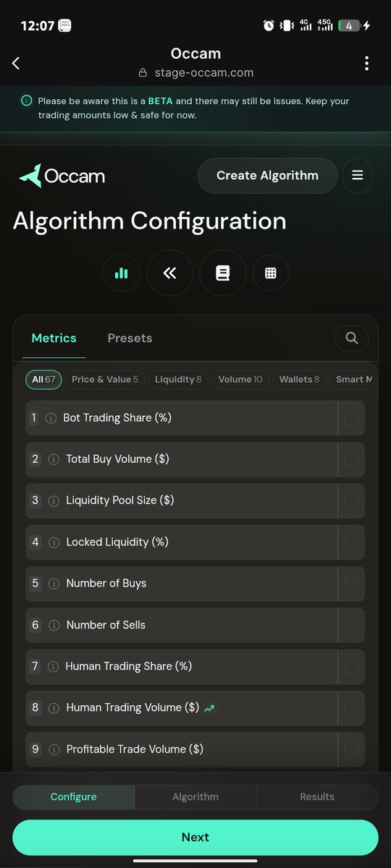The width and height of the screenshot is (391, 868).
Task: Show info for Human Trading Volume ($)
Action: coord(53,708)
